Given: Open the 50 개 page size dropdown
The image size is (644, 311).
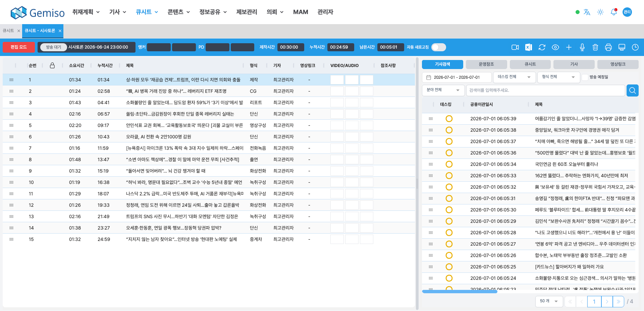Looking at the screenshot, I should [549, 301].
